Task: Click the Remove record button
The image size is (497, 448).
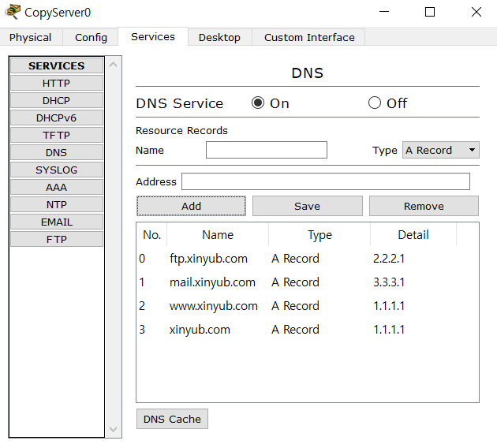Action: tap(424, 206)
